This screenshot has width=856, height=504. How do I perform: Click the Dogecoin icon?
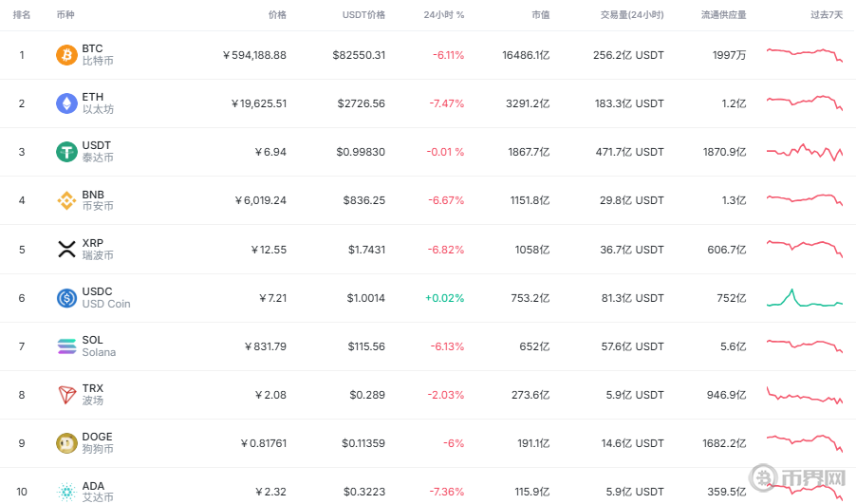66,443
